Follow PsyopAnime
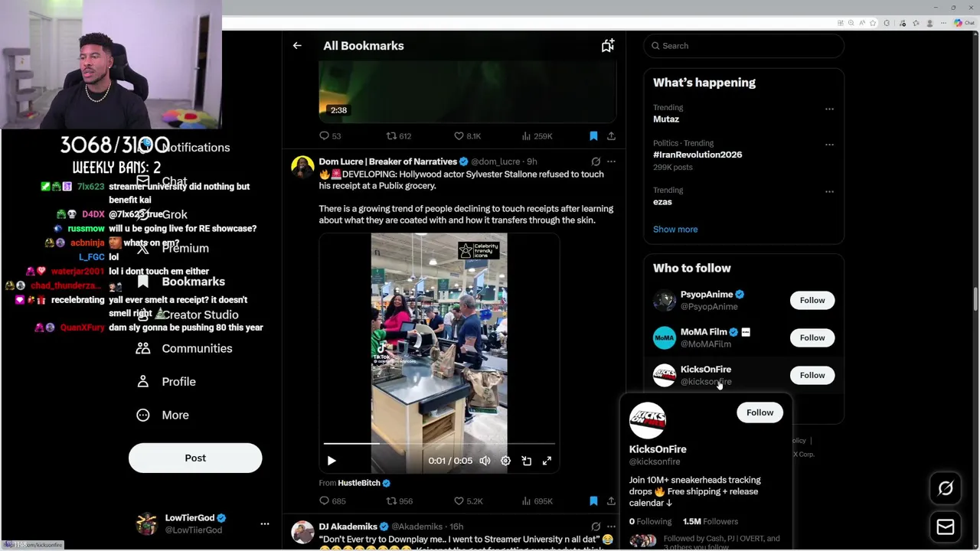 coord(812,300)
